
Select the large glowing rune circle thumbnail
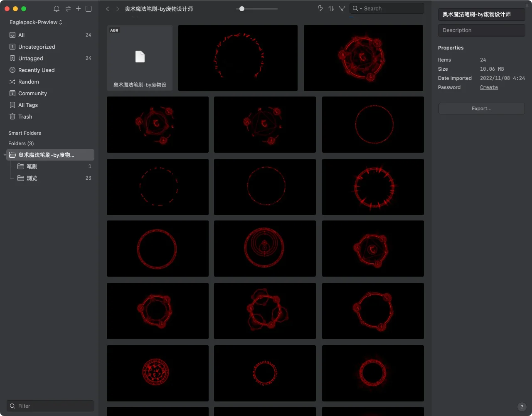tap(363, 58)
